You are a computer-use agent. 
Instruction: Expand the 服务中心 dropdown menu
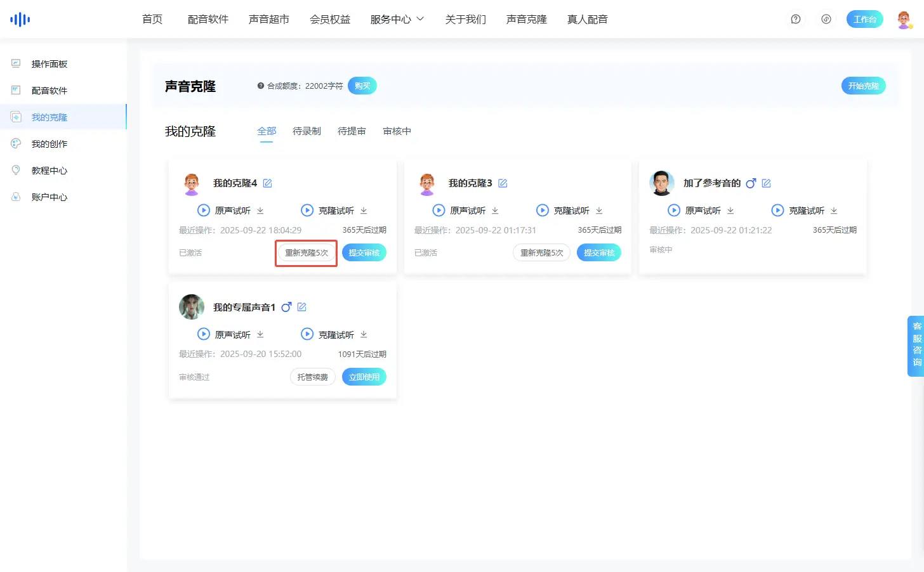click(397, 20)
